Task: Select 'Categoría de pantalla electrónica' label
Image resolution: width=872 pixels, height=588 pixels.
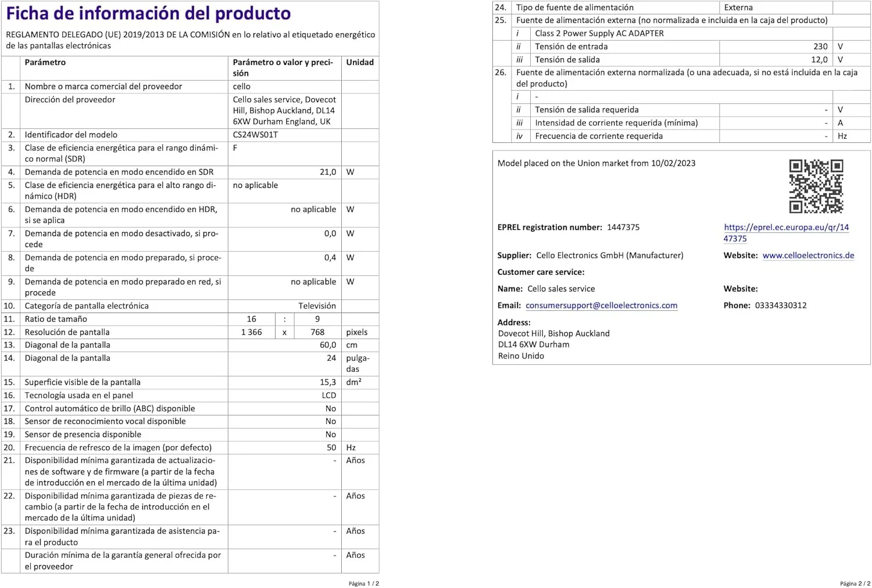Action: [x=87, y=306]
